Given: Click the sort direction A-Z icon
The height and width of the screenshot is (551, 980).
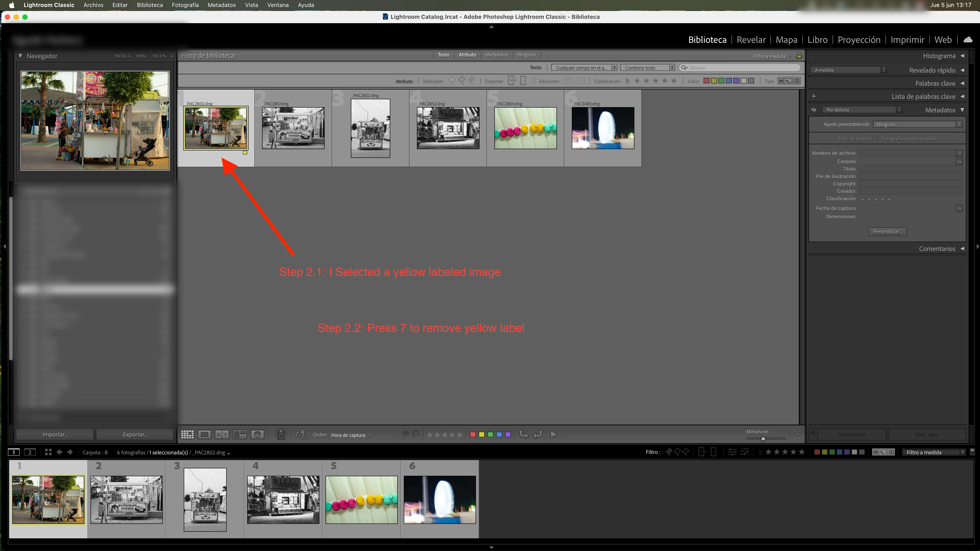Looking at the screenshot, I should [303, 434].
